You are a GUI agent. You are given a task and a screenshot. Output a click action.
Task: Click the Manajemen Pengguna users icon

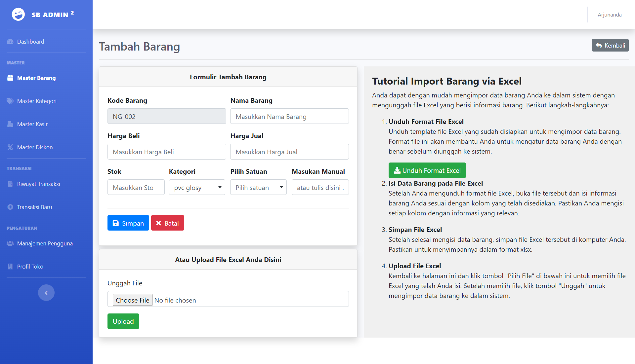coord(10,243)
